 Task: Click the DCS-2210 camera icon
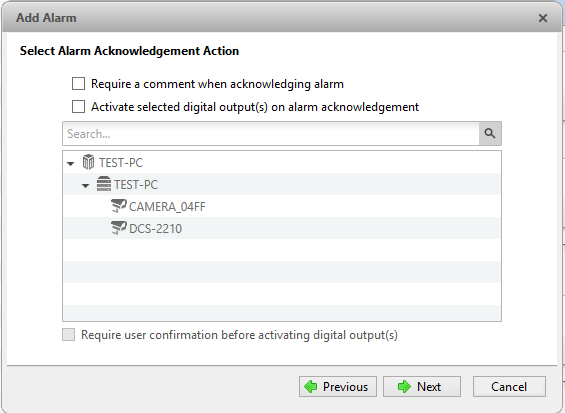119,228
